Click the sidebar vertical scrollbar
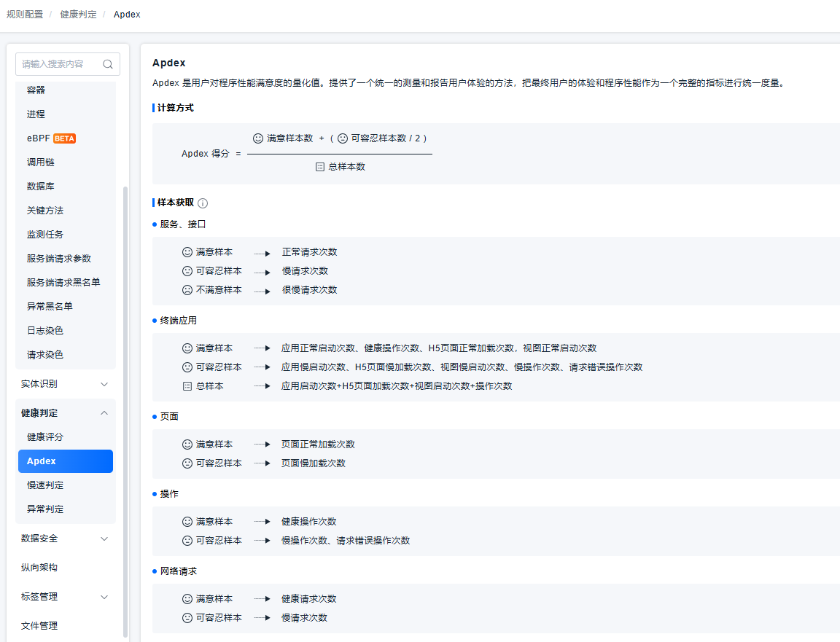 pyautogui.click(x=125, y=408)
